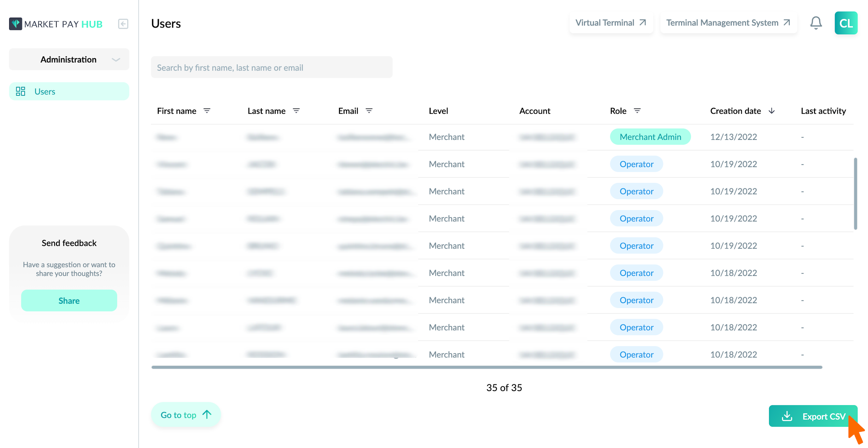Image resolution: width=868 pixels, height=448 pixels.
Task: Click the First name column header
Action: (176, 111)
